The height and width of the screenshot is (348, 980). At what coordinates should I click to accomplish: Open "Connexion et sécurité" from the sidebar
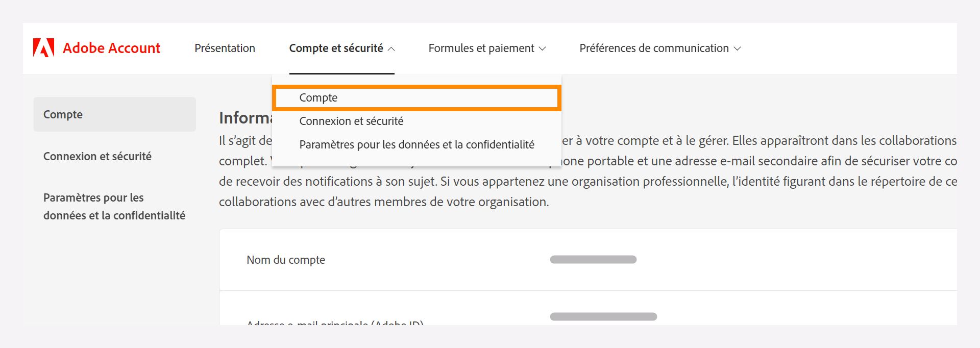click(97, 156)
